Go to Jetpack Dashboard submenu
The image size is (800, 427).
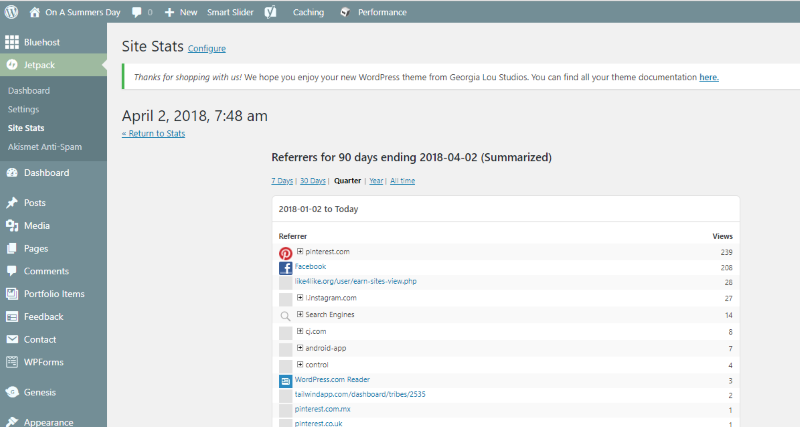coord(29,91)
